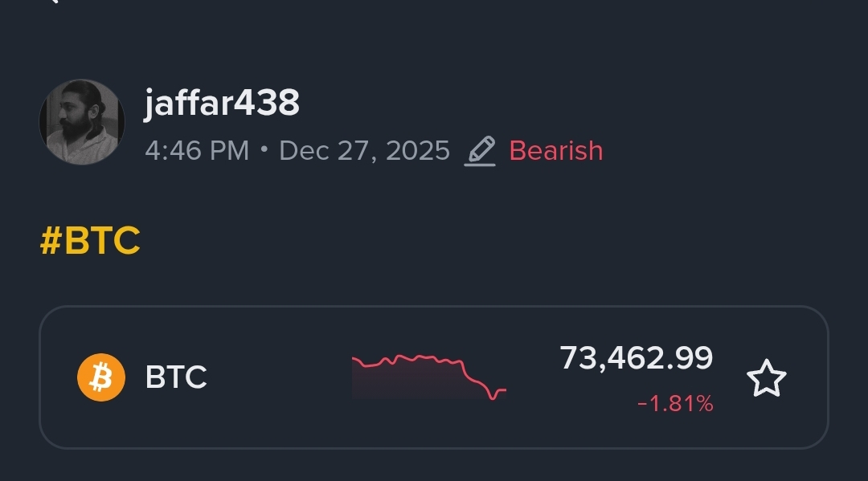Click the red Bearish sentiment tag
868x481 pixels.
tap(555, 151)
